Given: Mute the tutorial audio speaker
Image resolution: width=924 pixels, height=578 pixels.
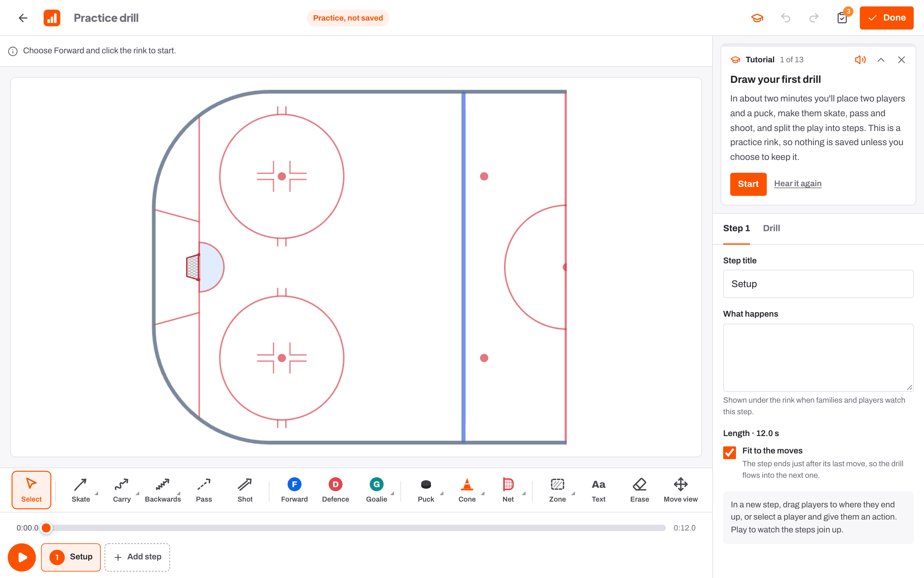Looking at the screenshot, I should tap(860, 60).
